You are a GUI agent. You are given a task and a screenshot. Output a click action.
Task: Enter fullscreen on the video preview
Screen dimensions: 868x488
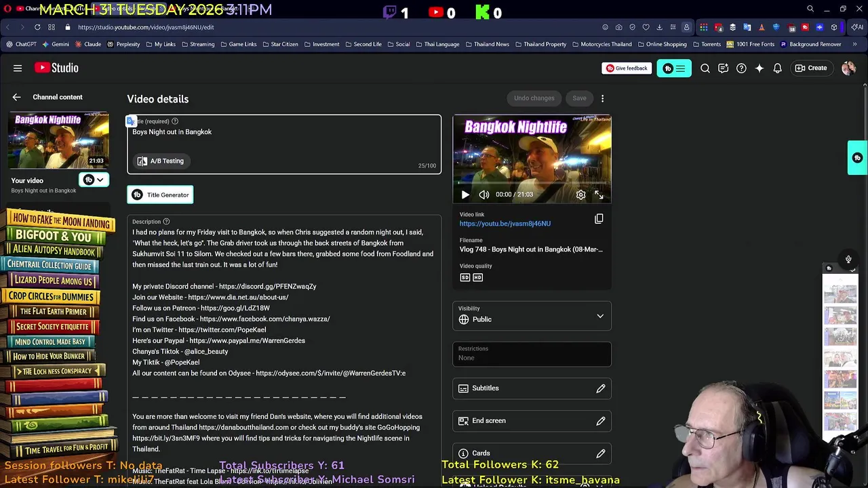599,195
